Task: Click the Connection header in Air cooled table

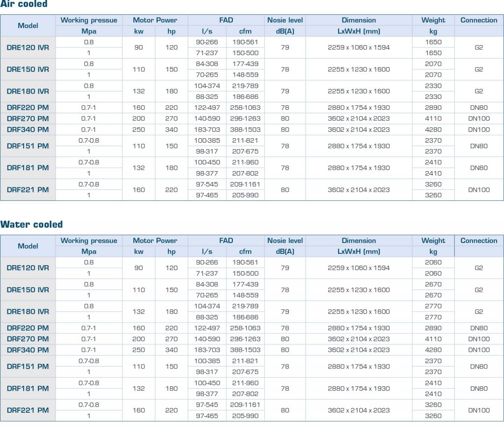Action: coord(479,20)
